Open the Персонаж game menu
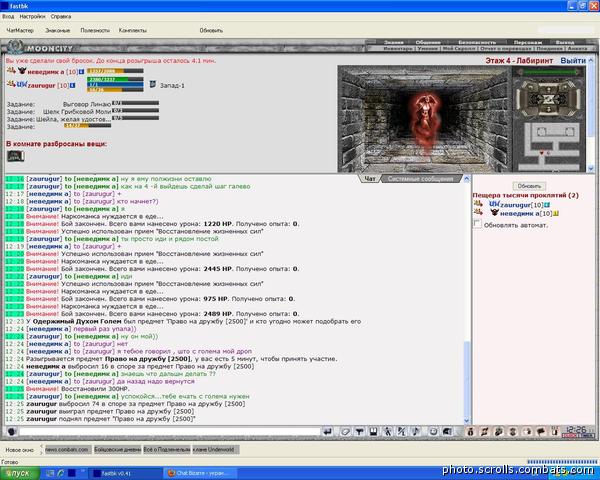The image size is (600, 480). coord(528,42)
